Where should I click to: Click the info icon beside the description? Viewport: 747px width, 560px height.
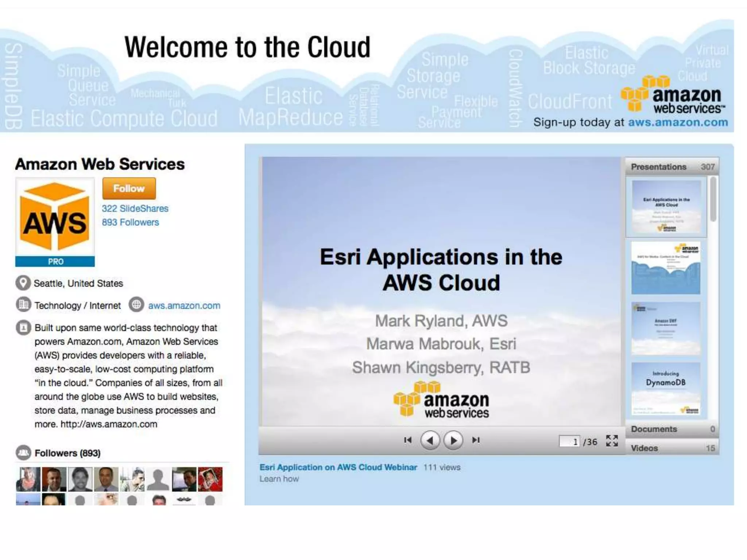click(23, 327)
